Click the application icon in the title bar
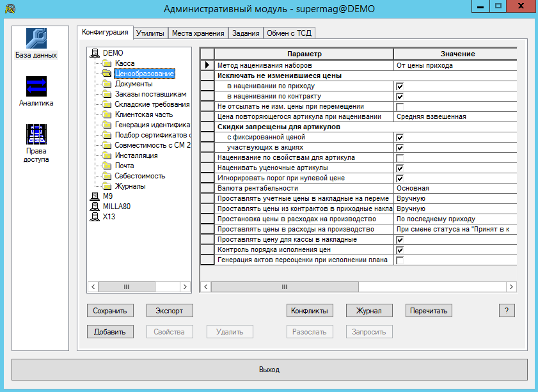Viewport: 538px width, 392px height. (10, 8)
